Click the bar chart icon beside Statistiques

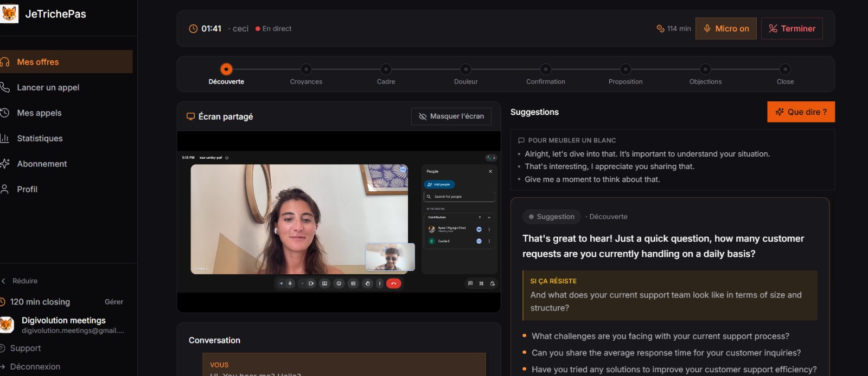[x=5, y=138]
